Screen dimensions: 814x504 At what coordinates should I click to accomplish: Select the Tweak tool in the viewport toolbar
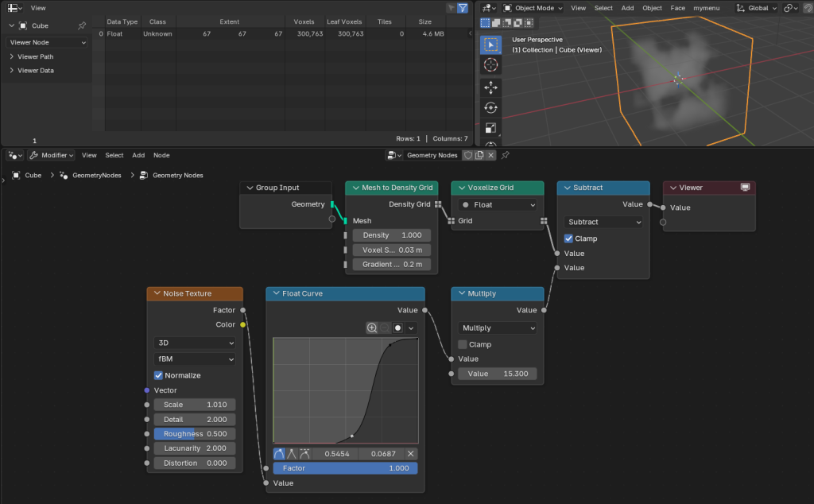tap(490, 45)
